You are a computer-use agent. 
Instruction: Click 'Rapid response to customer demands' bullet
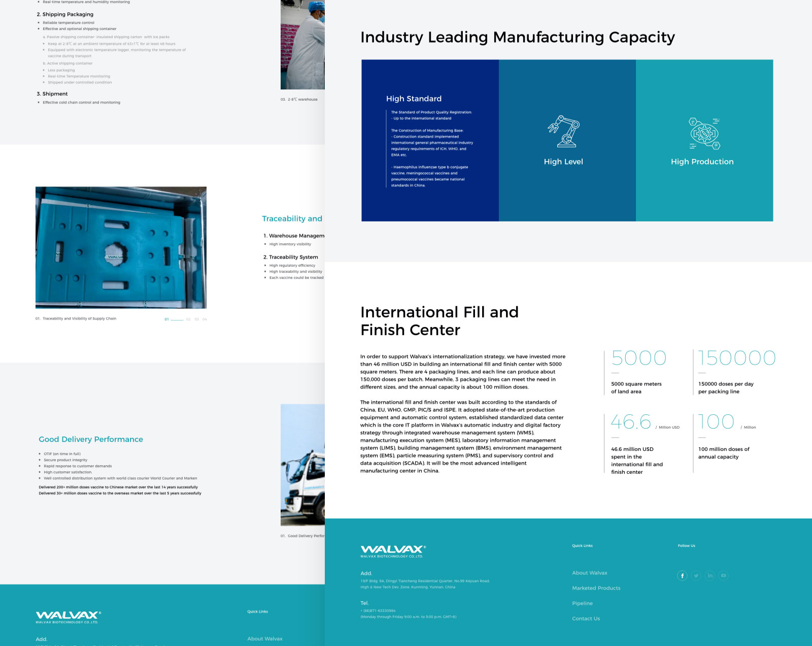pyautogui.click(x=78, y=466)
